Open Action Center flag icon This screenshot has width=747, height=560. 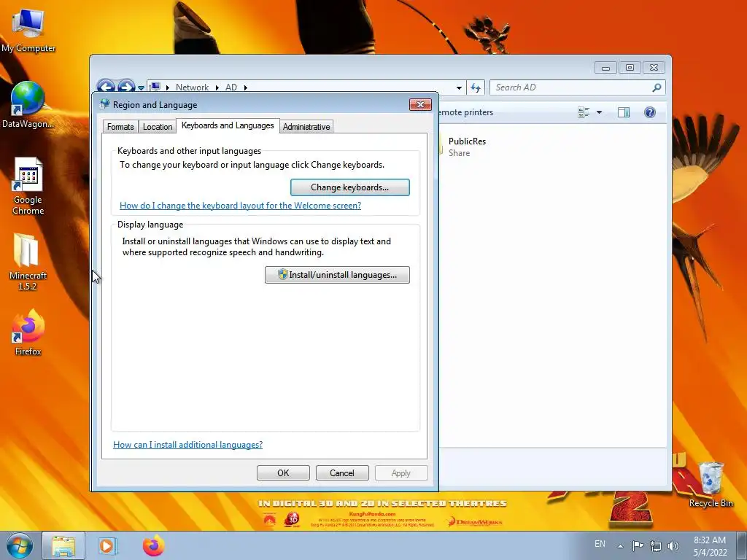pyautogui.click(x=638, y=546)
